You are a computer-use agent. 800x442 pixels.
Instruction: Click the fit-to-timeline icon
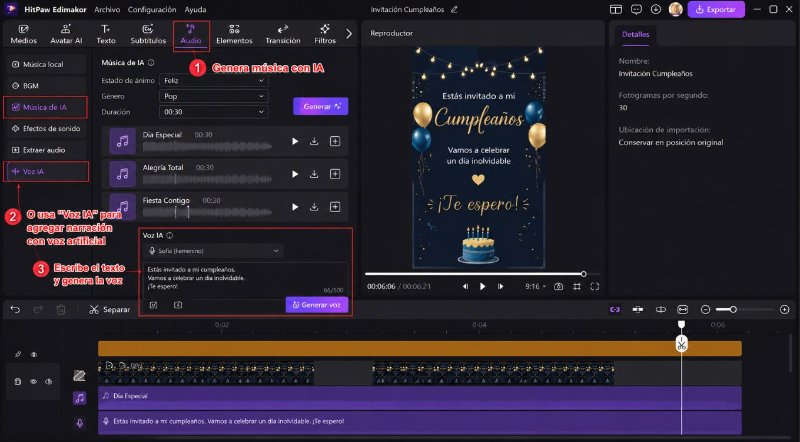click(x=683, y=309)
